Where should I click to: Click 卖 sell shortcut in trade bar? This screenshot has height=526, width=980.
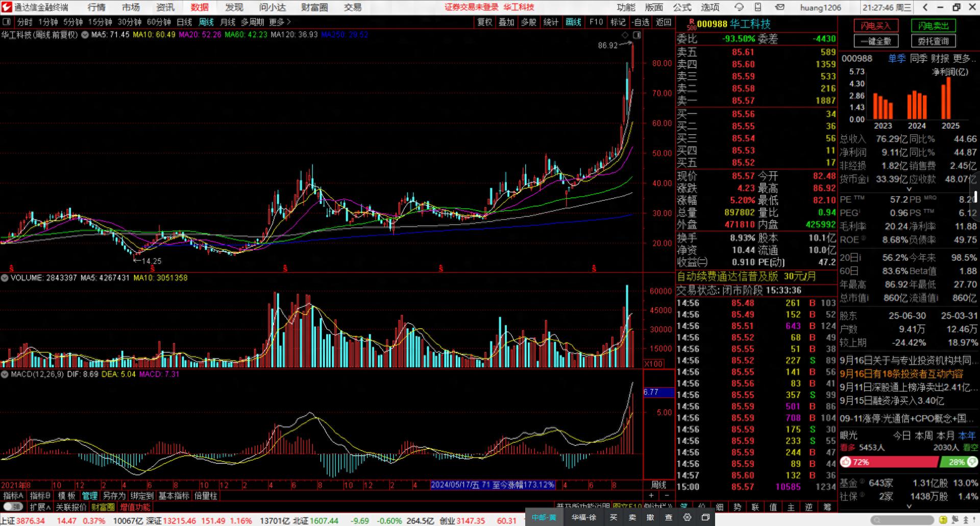pyautogui.click(x=632, y=517)
